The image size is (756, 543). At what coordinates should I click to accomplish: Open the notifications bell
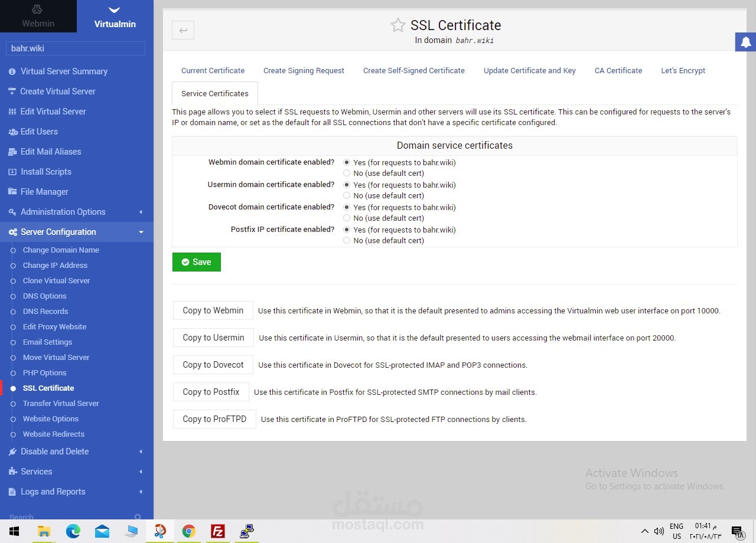tap(746, 42)
